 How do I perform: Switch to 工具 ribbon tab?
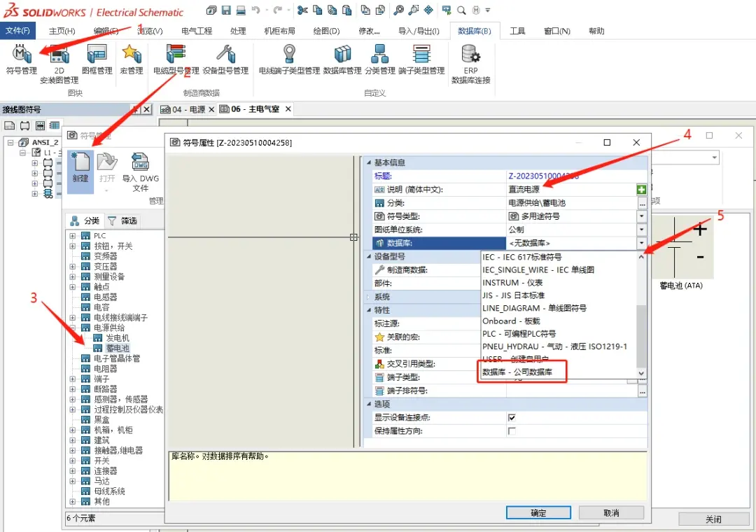coord(517,31)
